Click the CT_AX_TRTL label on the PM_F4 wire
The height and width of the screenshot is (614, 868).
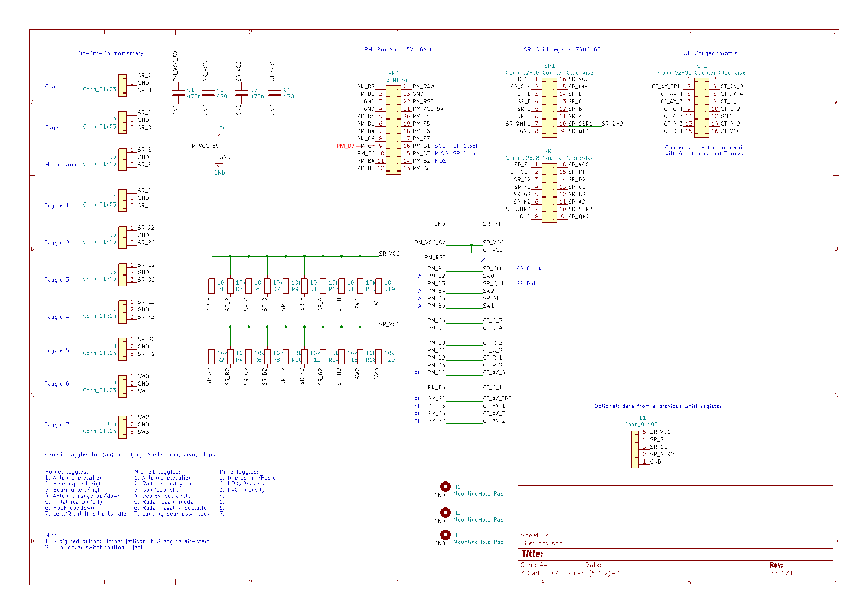pyautogui.click(x=498, y=398)
